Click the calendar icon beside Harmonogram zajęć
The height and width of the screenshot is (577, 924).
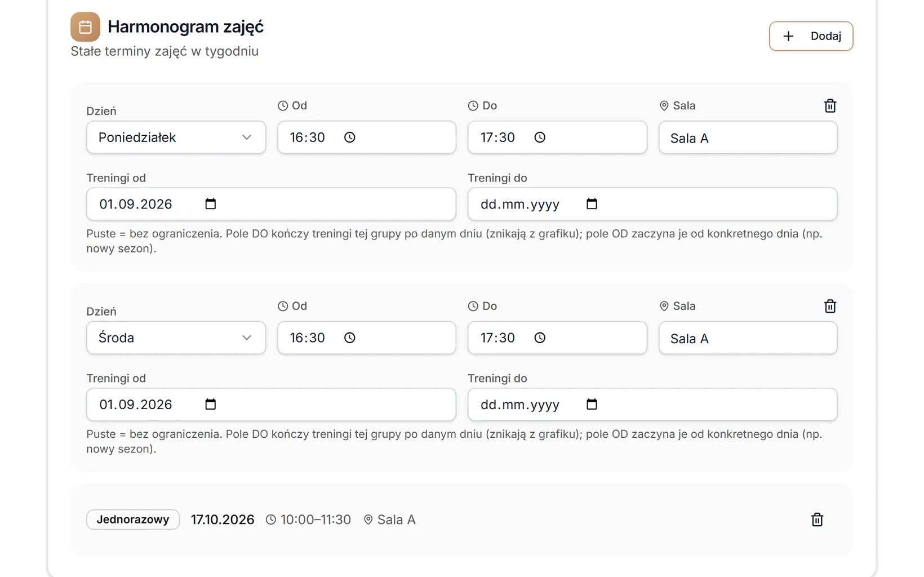click(x=85, y=27)
